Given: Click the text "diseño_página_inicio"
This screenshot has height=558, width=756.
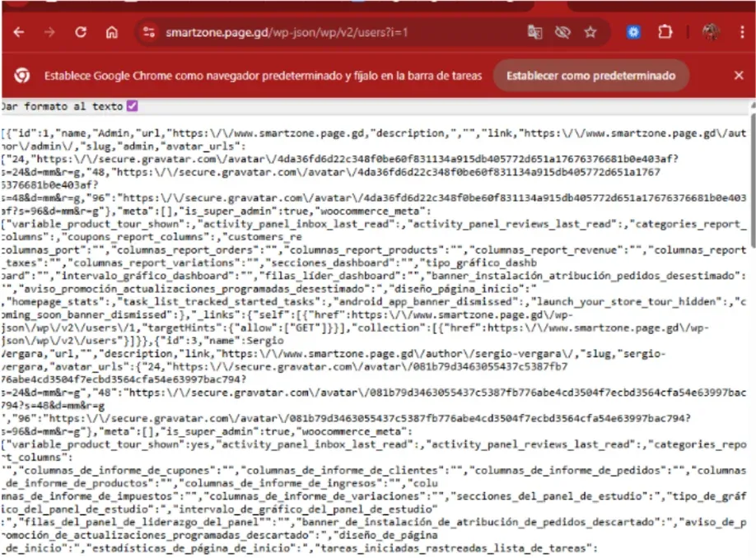Looking at the screenshot, I should pos(458,289).
